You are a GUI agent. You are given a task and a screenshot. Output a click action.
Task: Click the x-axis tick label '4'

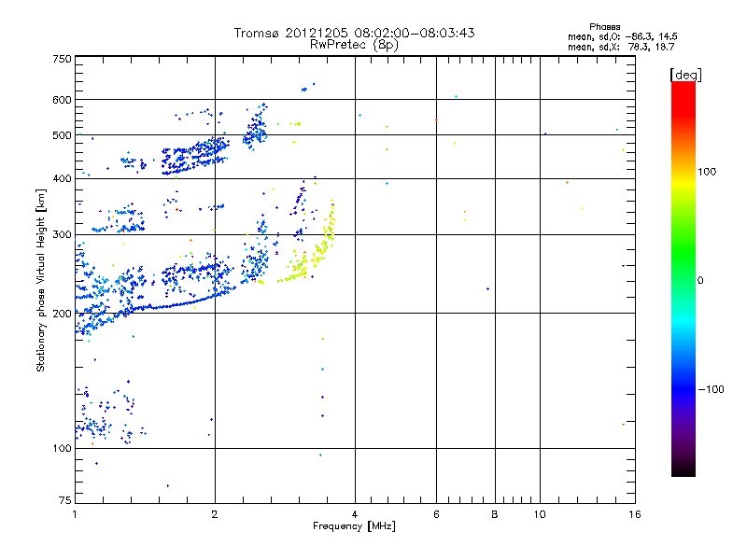coord(355,514)
